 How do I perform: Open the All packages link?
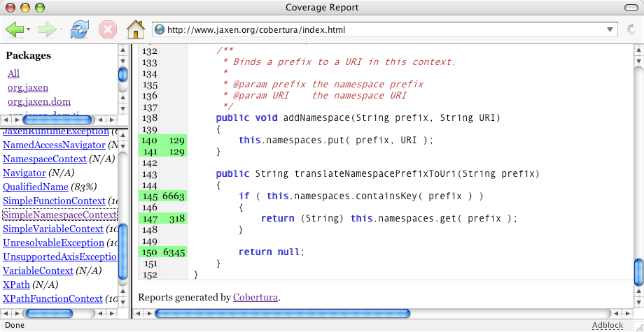[x=13, y=74]
